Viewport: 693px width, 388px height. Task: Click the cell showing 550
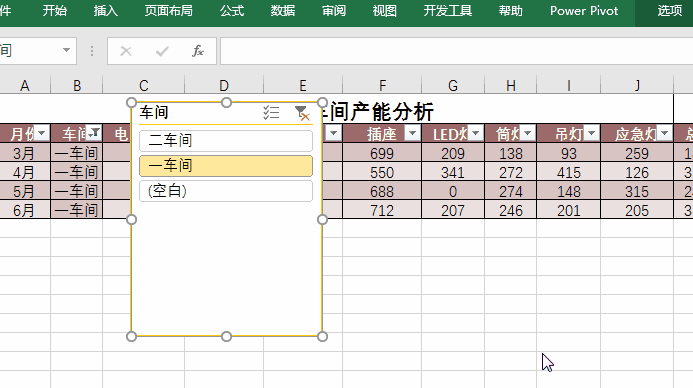(x=382, y=172)
